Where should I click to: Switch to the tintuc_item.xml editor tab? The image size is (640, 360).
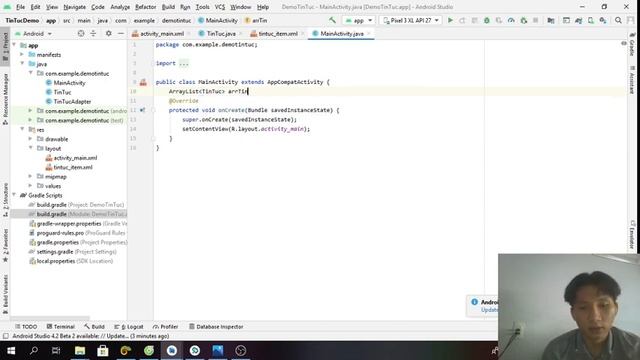tap(278, 33)
